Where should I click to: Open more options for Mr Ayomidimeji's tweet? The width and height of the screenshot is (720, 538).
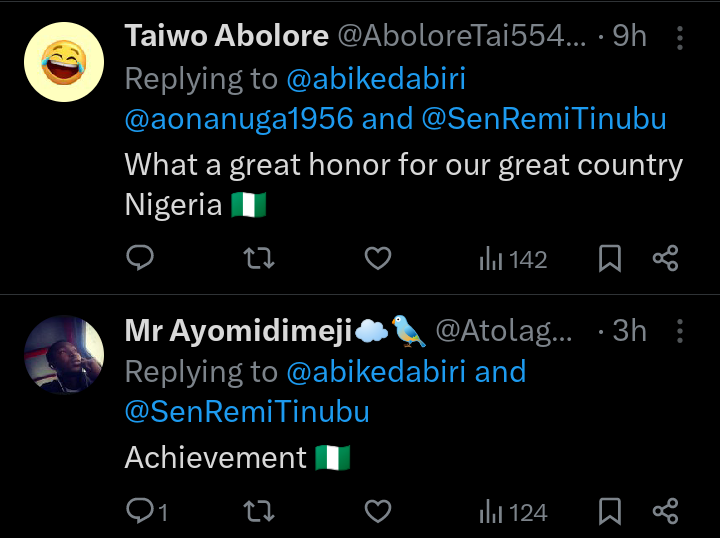680,331
